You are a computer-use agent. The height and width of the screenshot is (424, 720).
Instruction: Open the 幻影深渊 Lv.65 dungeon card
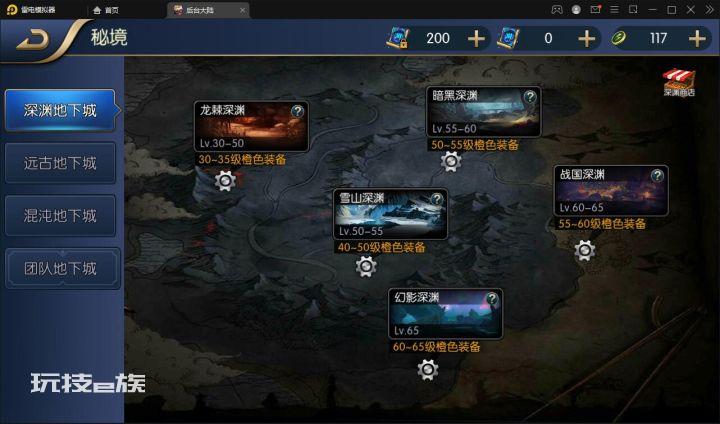pyautogui.click(x=445, y=314)
